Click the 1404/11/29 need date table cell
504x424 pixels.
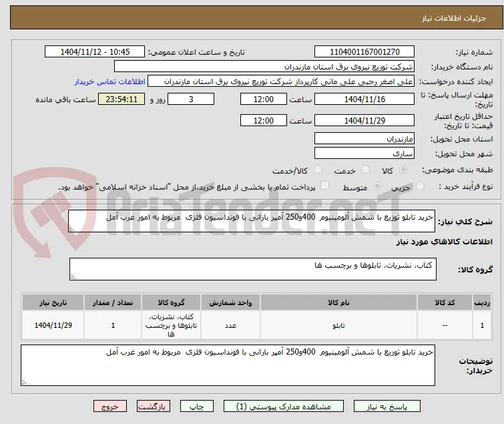[53, 325]
